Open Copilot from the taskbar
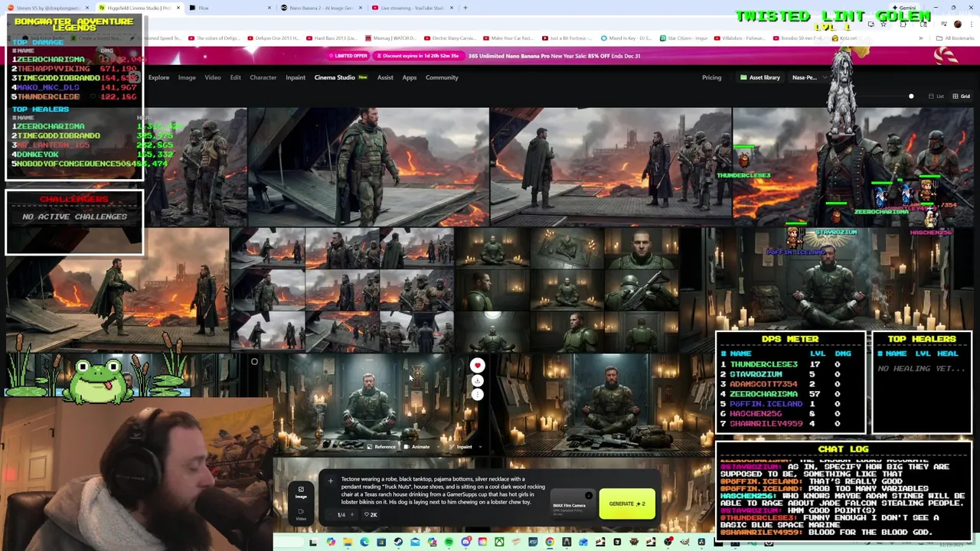Image resolution: width=980 pixels, height=551 pixels. (331, 543)
